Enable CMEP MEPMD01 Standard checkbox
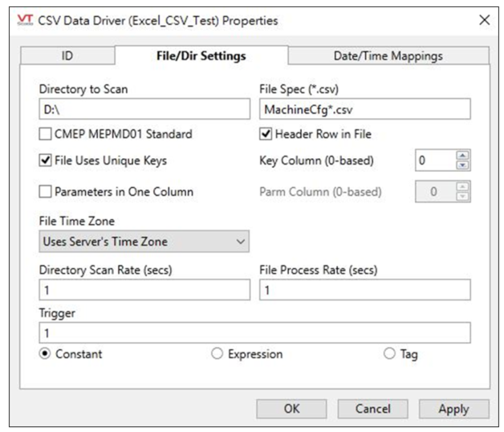504x432 pixels. 45,134
